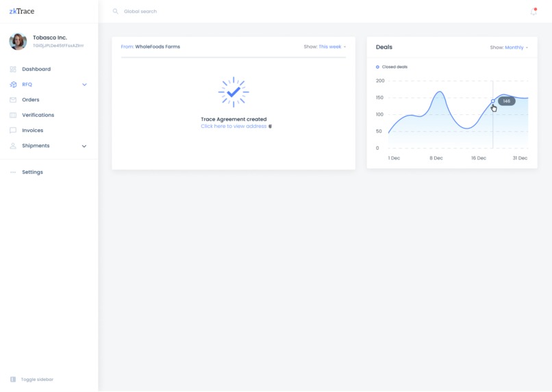Go to Orders
Viewport: 552px width, 392px height.
coord(31,100)
